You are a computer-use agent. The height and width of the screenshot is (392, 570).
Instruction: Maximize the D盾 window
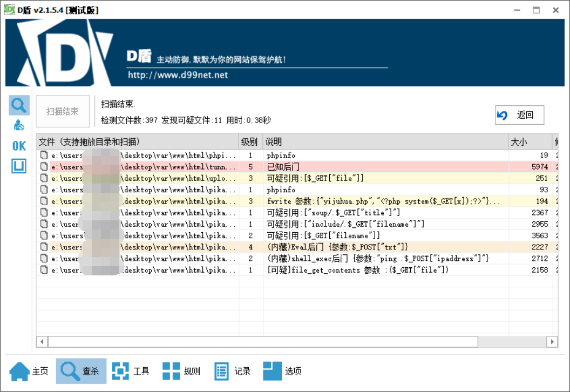[536, 10]
